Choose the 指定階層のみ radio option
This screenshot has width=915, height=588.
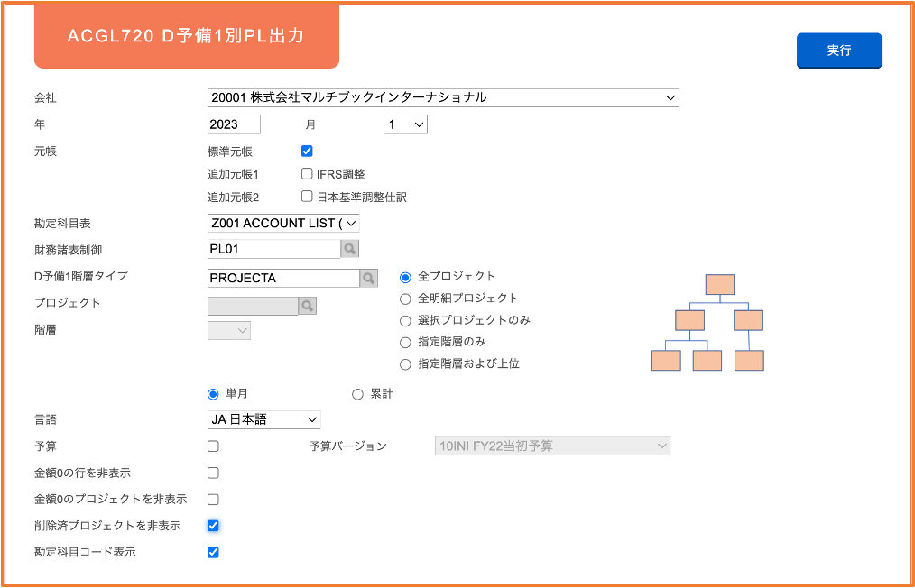click(x=405, y=343)
